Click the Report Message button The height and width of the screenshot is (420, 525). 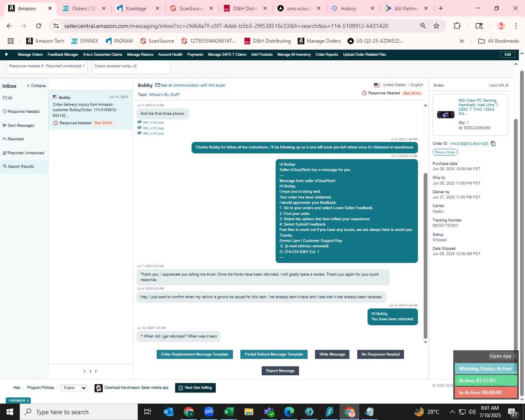[280, 371]
